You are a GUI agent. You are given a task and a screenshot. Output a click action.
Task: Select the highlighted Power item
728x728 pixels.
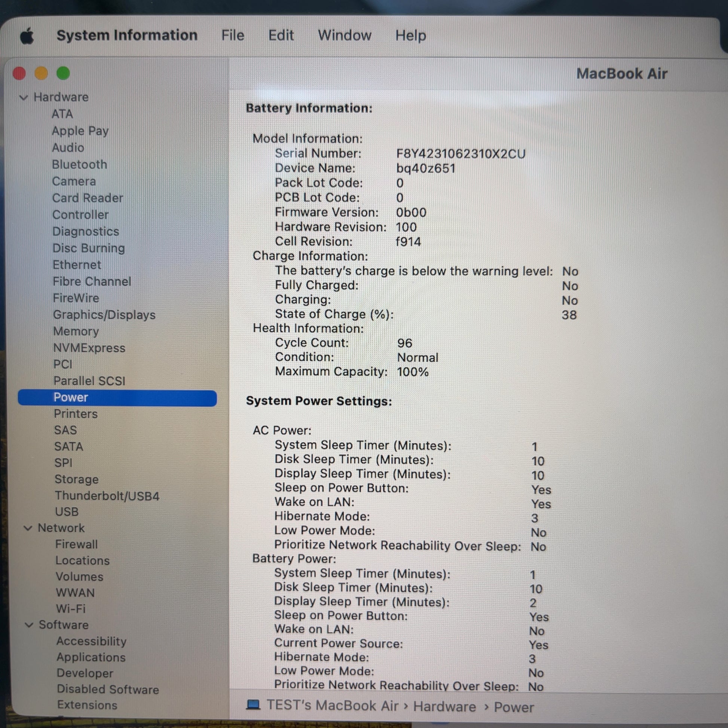tap(117, 398)
